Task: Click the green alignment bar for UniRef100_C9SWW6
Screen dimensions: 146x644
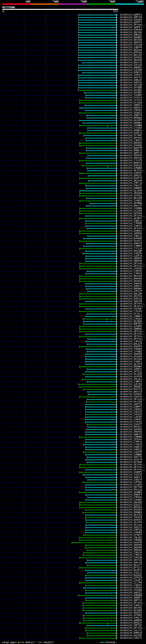Action: coord(98,125)
